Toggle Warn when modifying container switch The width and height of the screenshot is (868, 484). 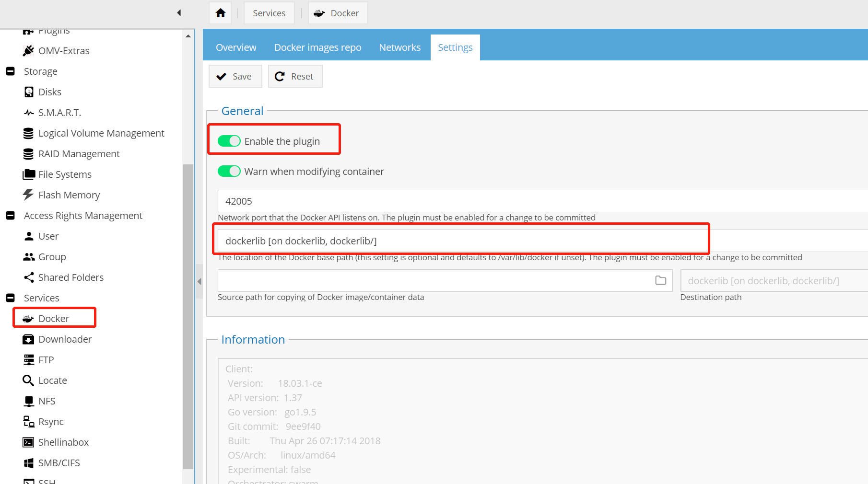click(229, 171)
